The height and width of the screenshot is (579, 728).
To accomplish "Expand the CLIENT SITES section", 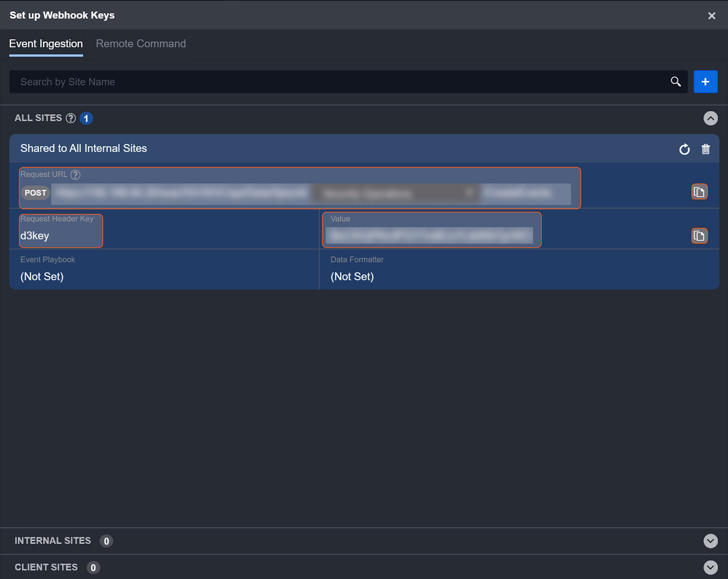I will 710,567.
